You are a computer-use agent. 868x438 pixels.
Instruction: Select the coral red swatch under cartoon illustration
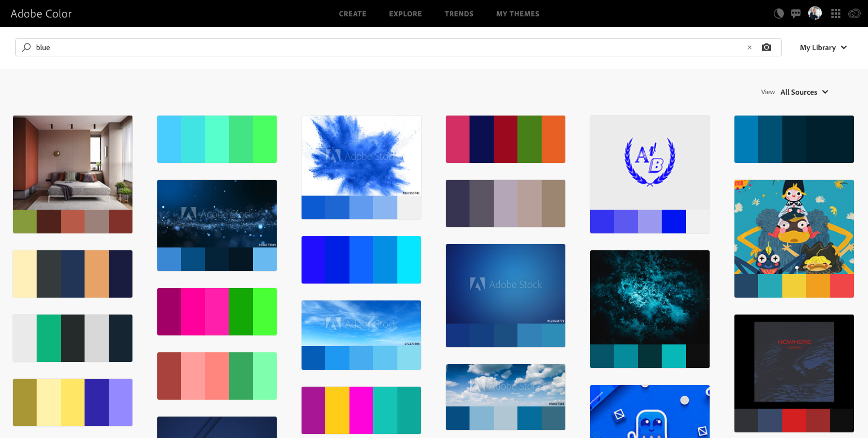coord(842,286)
